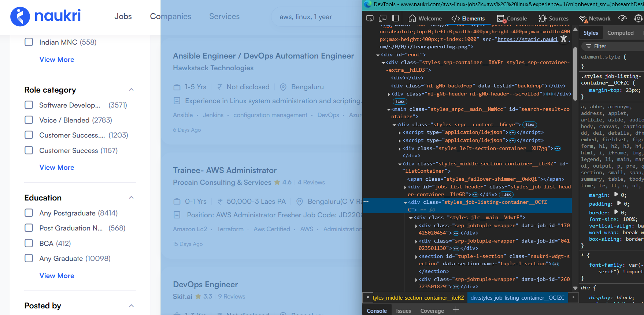
Task: Switch to the Computed styles tab
Action: coord(620,33)
